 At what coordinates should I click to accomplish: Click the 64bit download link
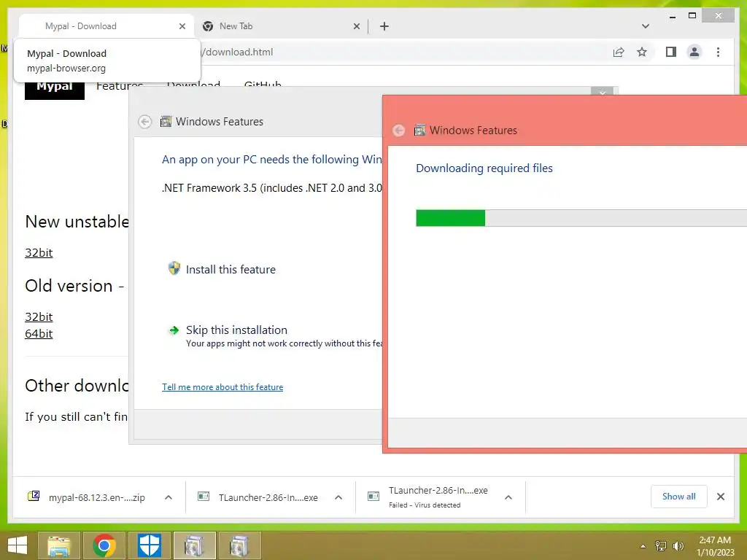39,333
